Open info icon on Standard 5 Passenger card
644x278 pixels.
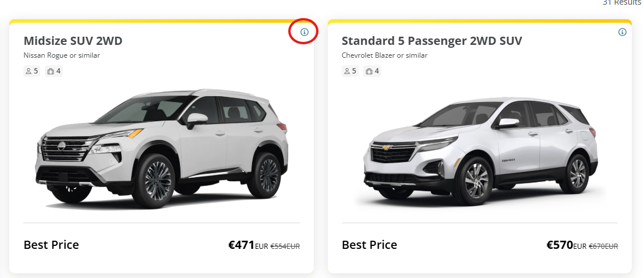click(622, 32)
